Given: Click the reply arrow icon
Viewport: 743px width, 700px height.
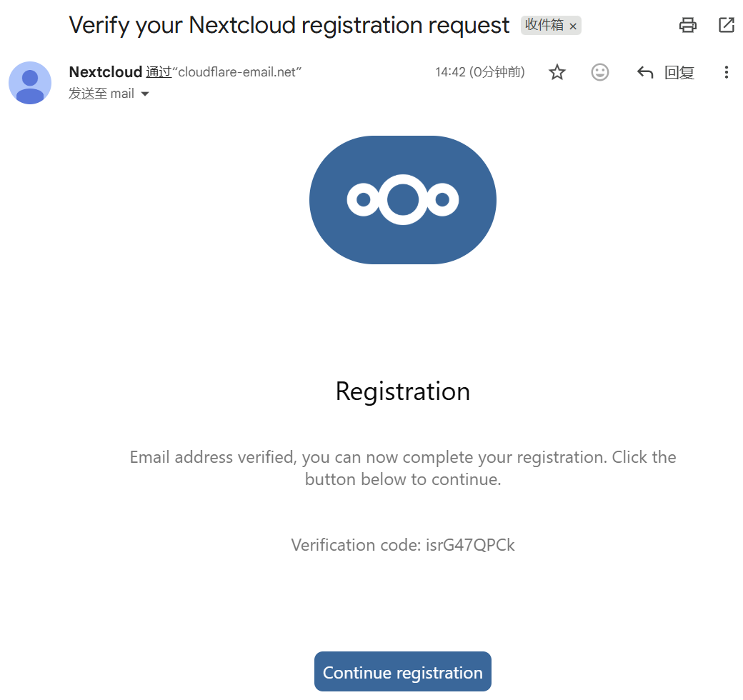Looking at the screenshot, I should (645, 72).
